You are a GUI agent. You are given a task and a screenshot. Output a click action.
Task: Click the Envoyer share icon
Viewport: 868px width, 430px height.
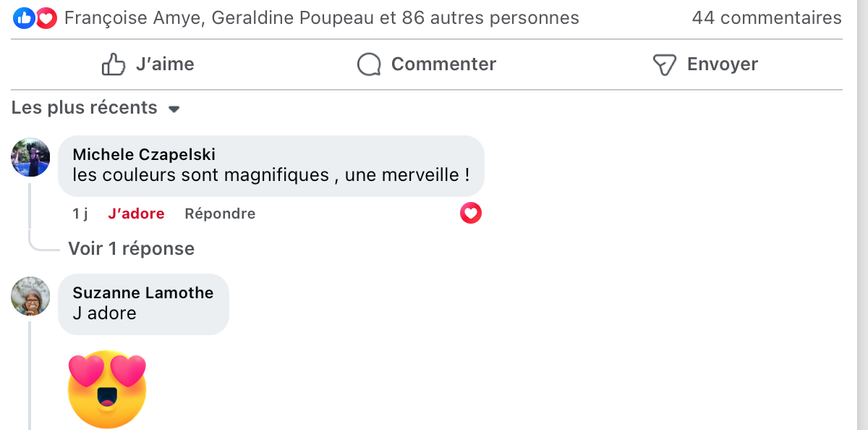(x=664, y=64)
